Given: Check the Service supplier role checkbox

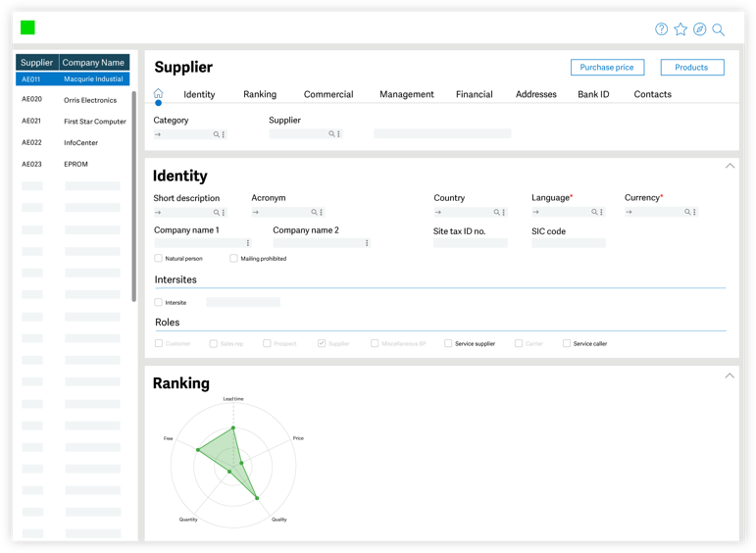Looking at the screenshot, I should (448, 344).
